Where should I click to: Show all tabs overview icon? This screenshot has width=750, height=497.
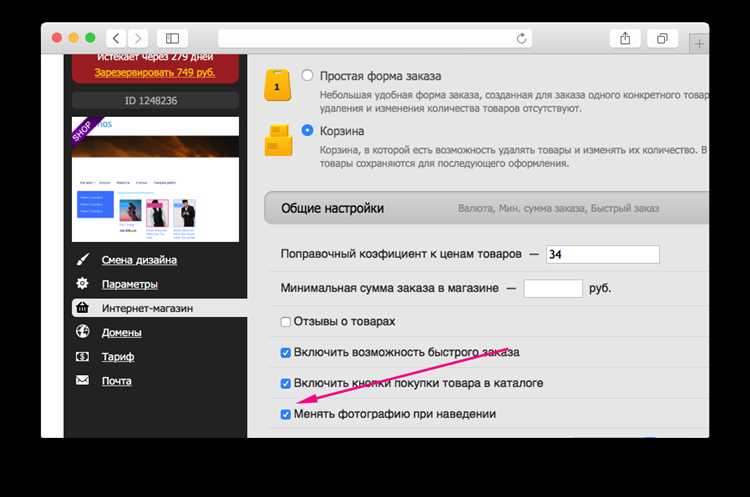click(662, 38)
